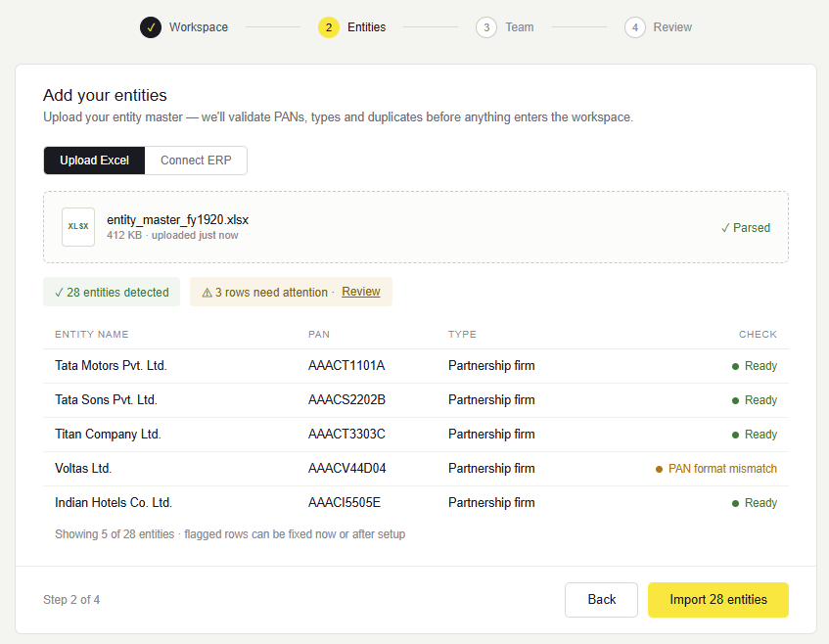Click the CHECK column header
The width and height of the screenshot is (829, 644).
tap(758, 334)
